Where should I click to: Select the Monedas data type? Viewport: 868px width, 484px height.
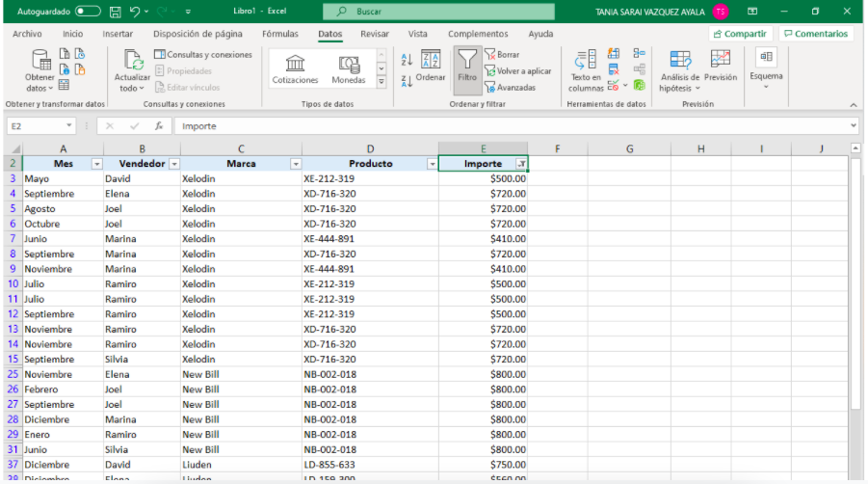click(349, 69)
